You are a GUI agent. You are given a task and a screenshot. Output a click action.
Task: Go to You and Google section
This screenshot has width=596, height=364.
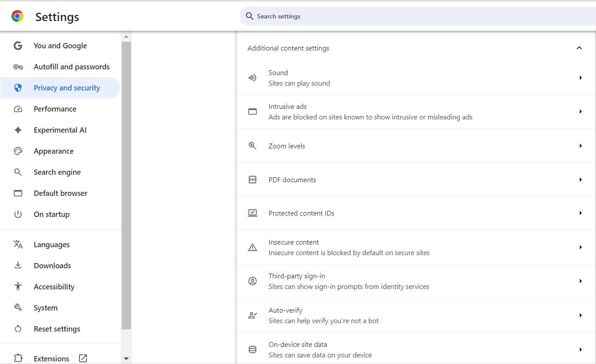click(60, 46)
